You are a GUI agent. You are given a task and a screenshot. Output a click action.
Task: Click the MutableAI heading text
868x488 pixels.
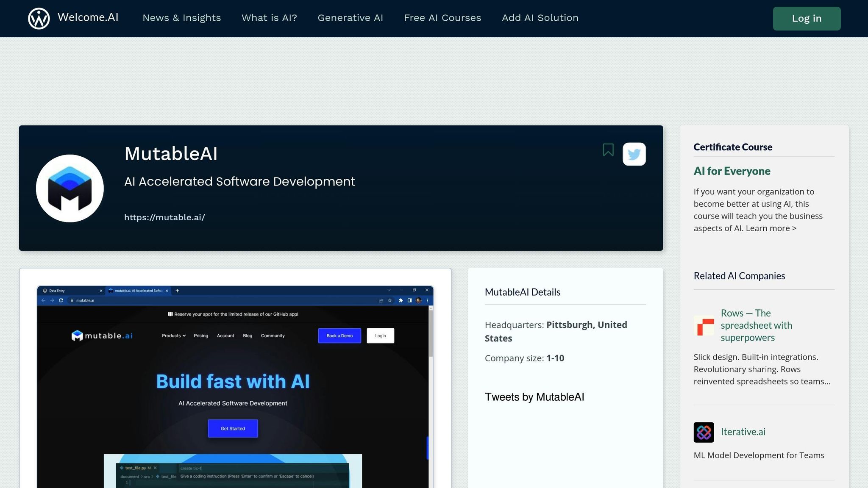(171, 154)
